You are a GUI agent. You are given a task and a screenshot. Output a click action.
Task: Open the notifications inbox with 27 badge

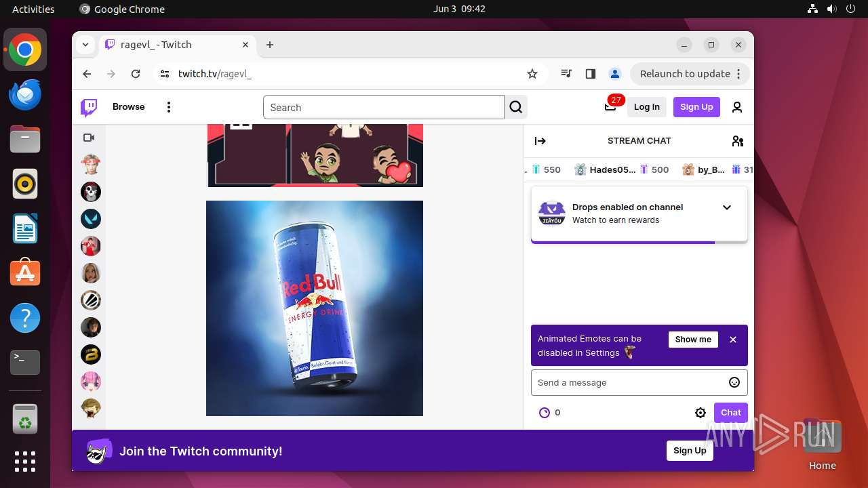611,106
